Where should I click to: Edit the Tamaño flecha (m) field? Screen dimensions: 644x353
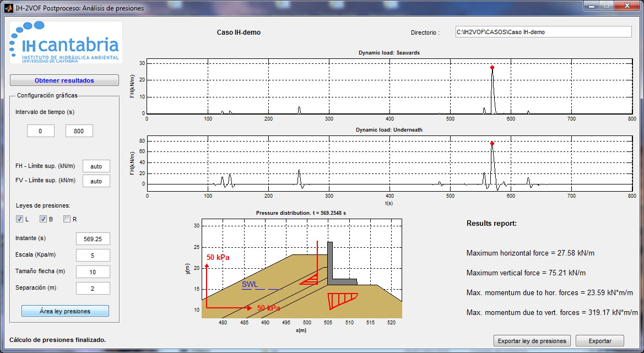93,272
